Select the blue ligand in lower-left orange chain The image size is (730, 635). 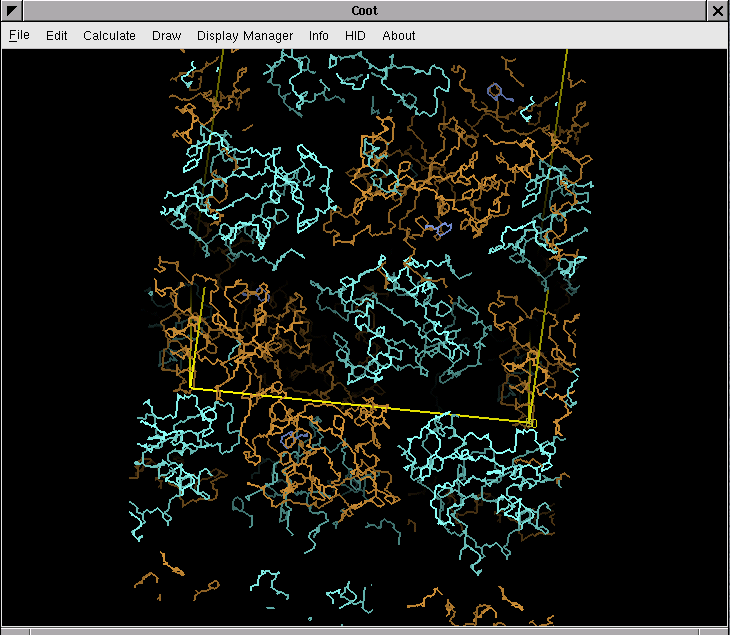(295, 439)
